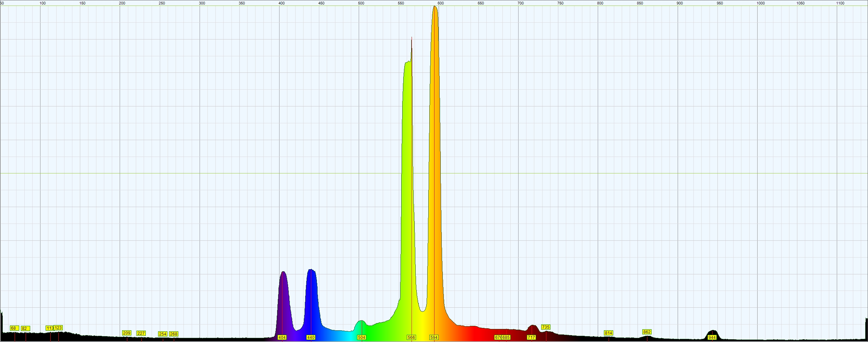Click the 594 nm orange peak label
The image size is (868, 342).
(x=434, y=338)
